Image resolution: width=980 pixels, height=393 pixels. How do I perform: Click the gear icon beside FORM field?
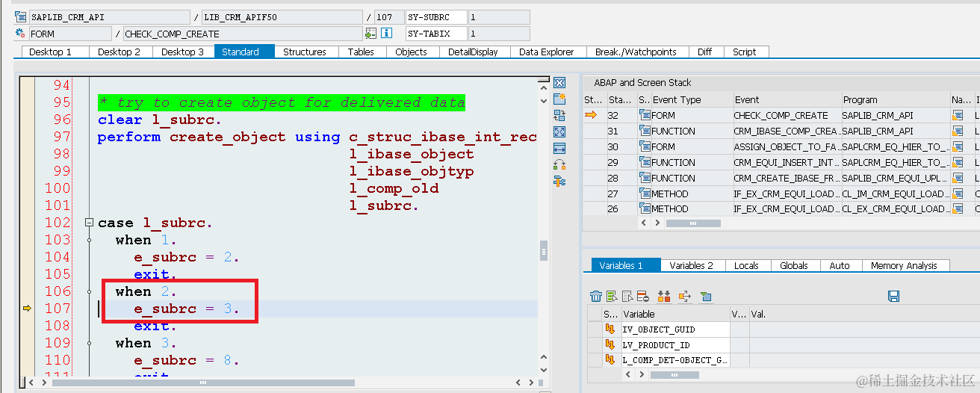tap(20, 33)
